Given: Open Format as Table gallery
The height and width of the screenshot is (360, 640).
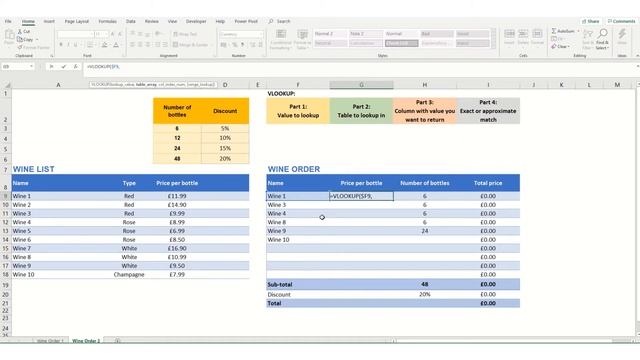Looking at the screenshot, I should point(302,40).
